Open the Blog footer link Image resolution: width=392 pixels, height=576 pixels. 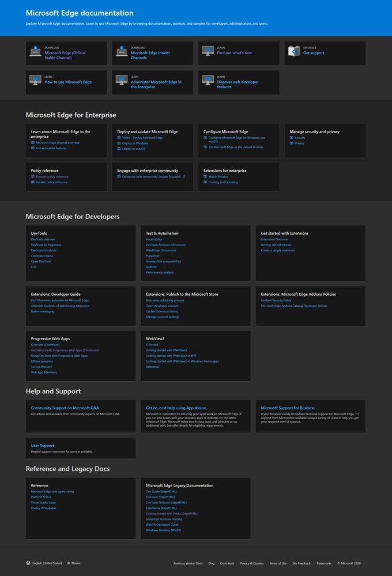[211, 563]
